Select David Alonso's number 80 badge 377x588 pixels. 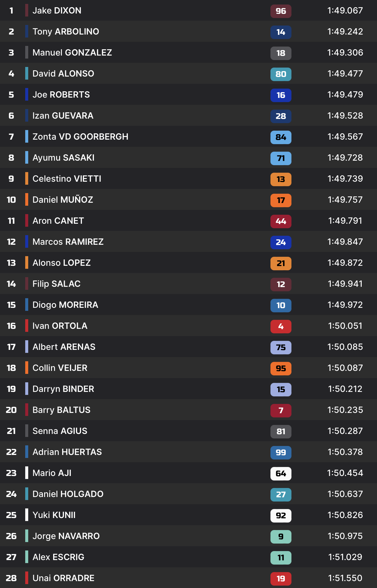coord(281,74)
